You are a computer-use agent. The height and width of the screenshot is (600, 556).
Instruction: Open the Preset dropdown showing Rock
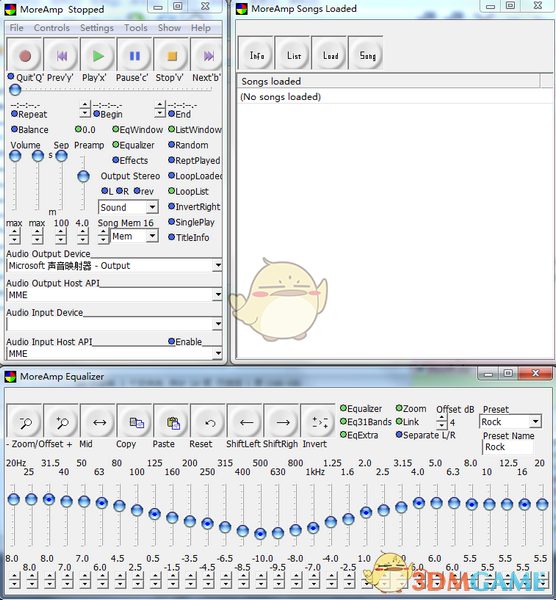510,422
